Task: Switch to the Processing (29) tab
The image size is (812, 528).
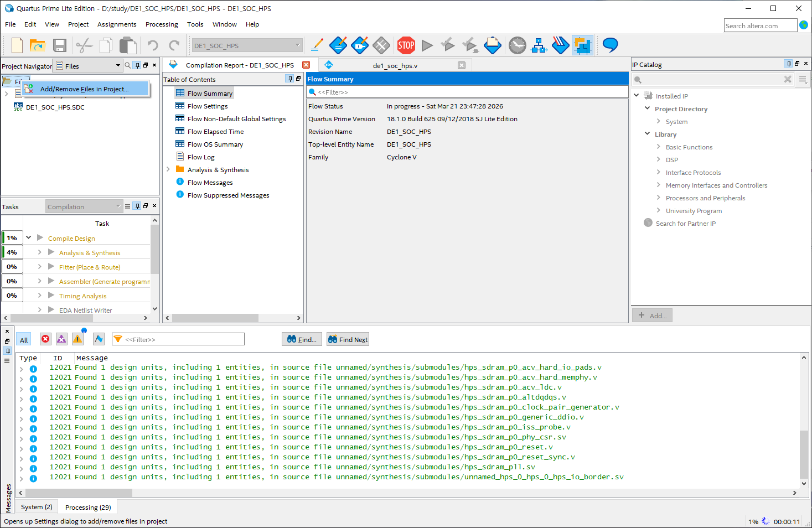Action: coord(88,507)
